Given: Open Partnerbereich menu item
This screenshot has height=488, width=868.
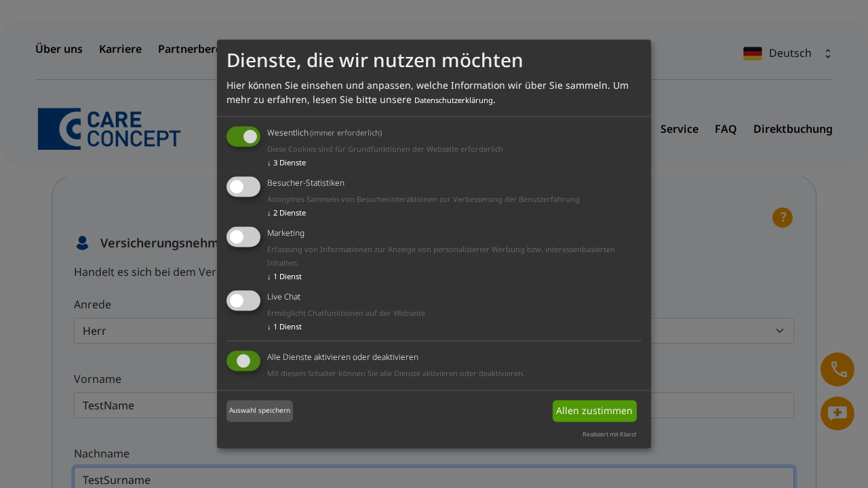Looking at the screenshot, I should click(x=188, y=49).
